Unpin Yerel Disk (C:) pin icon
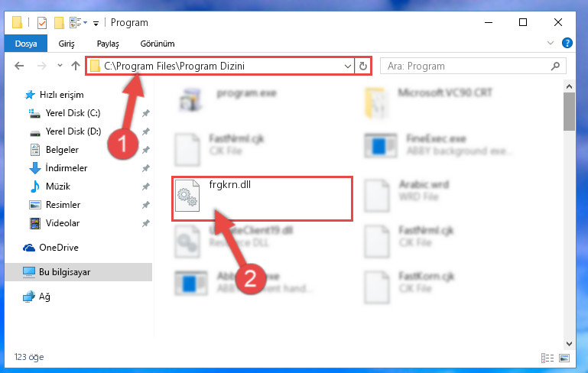588x373 pixels. click(146, 113)
